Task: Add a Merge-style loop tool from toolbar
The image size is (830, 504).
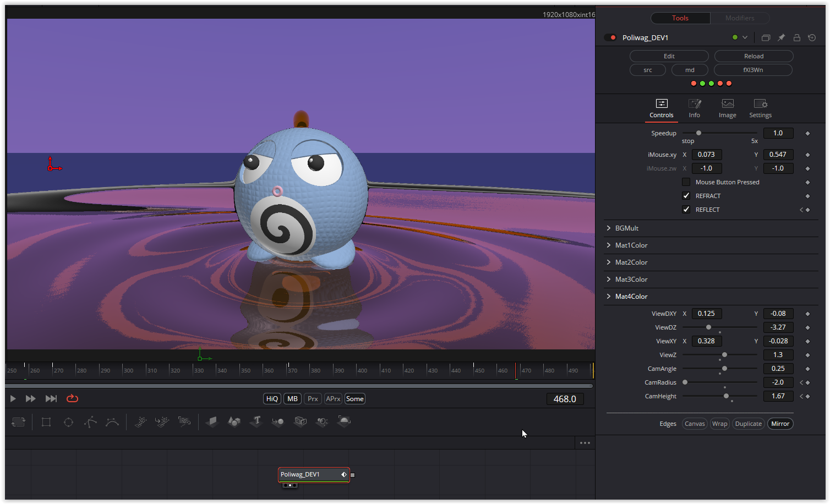Action: point(19,422)
